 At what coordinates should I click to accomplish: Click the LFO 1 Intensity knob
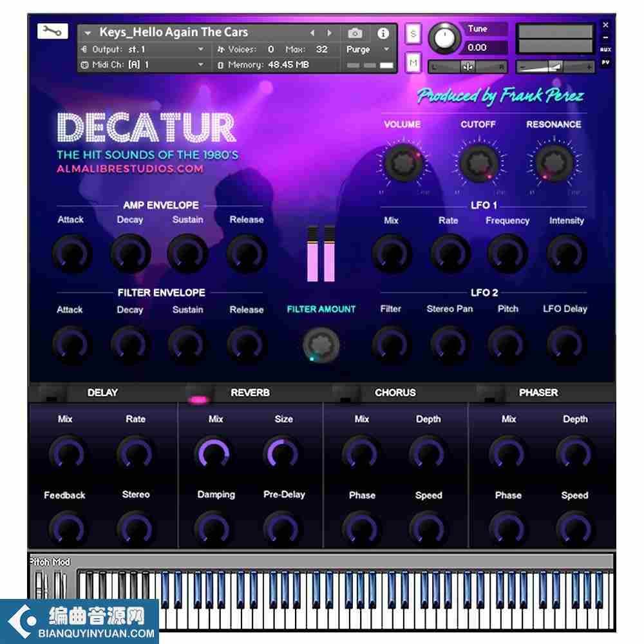pyautogui.click(x=566, y=253)
